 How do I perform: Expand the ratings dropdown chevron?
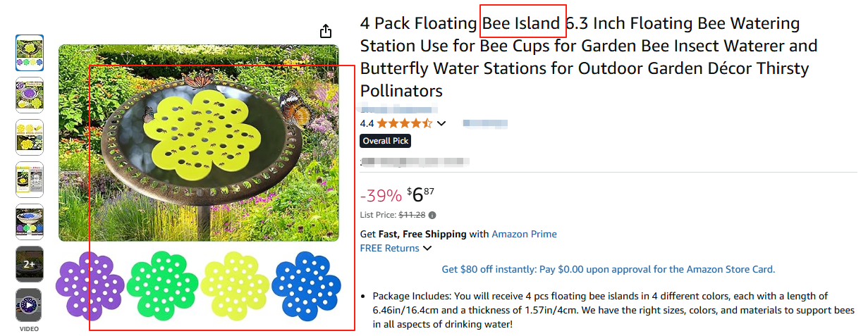pyautogui.click(x=442, y=124)
